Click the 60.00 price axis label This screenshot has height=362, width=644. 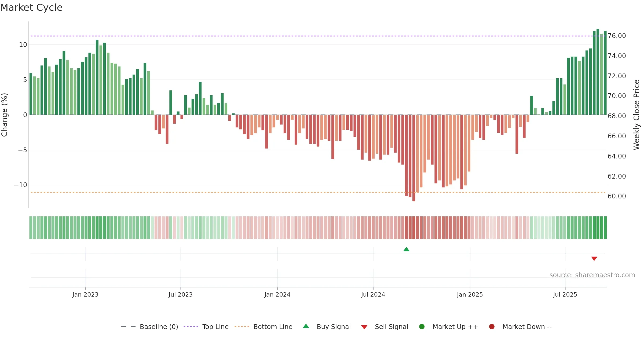(617, 196)
